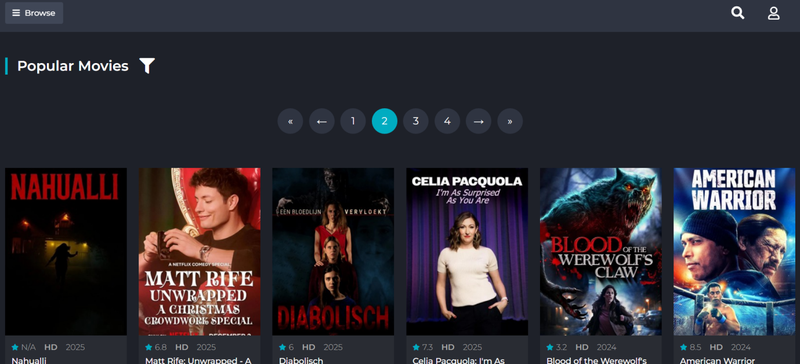800x364 pixels.
Task: Jump to last page with » button
Action: (x=510, y=121)
